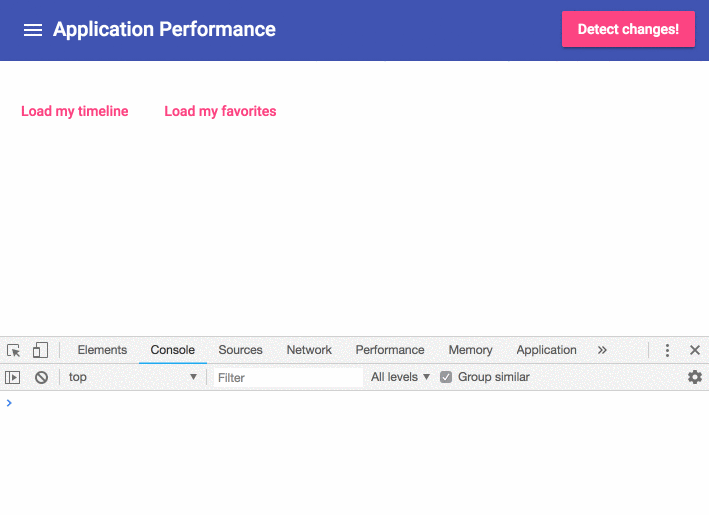
Task: Click Load my favorites link
Action: pyautogui.click(x=220, y=111)
